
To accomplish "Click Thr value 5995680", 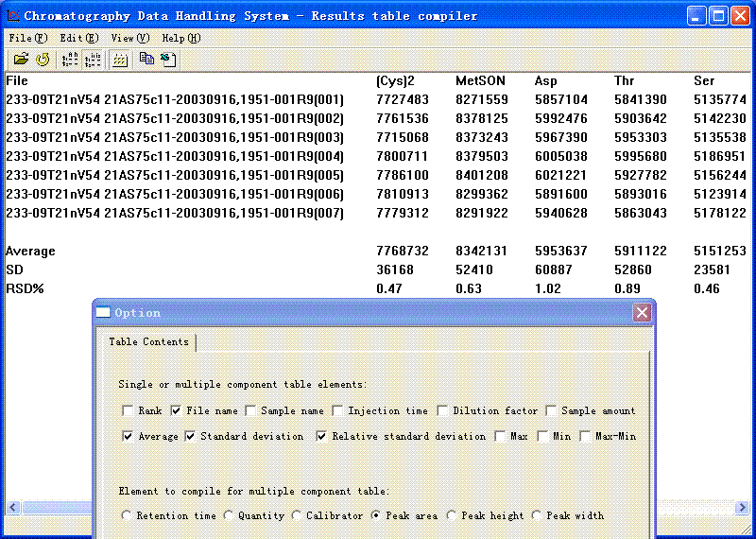I will click(x=641, y=156).
